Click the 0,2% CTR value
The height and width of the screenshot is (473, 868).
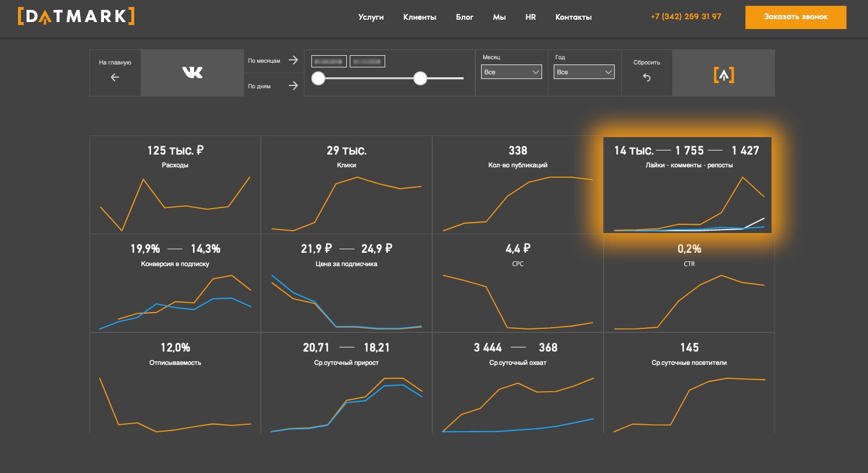click(689, 249)
